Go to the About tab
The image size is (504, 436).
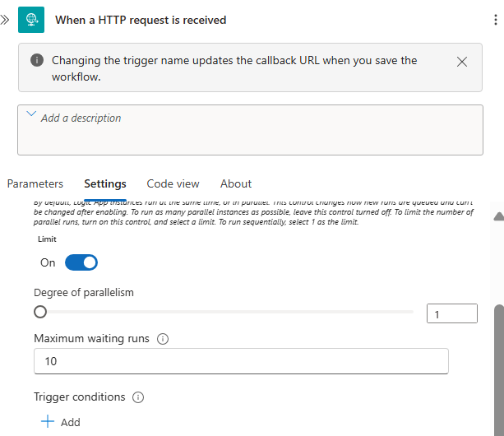coord(236,183)
